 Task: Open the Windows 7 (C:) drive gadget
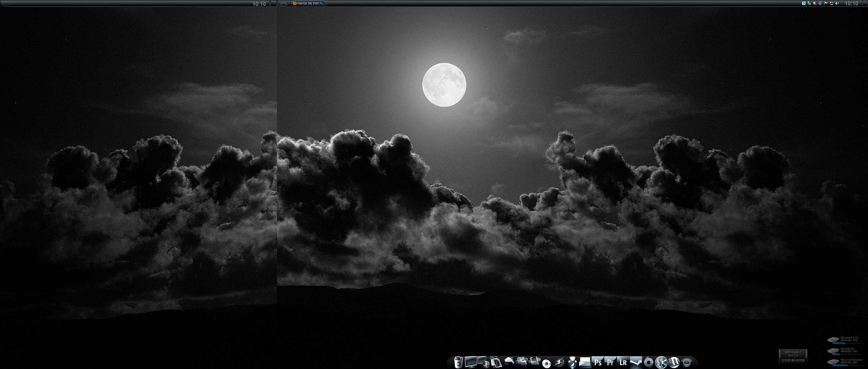[x=844, y=339]
